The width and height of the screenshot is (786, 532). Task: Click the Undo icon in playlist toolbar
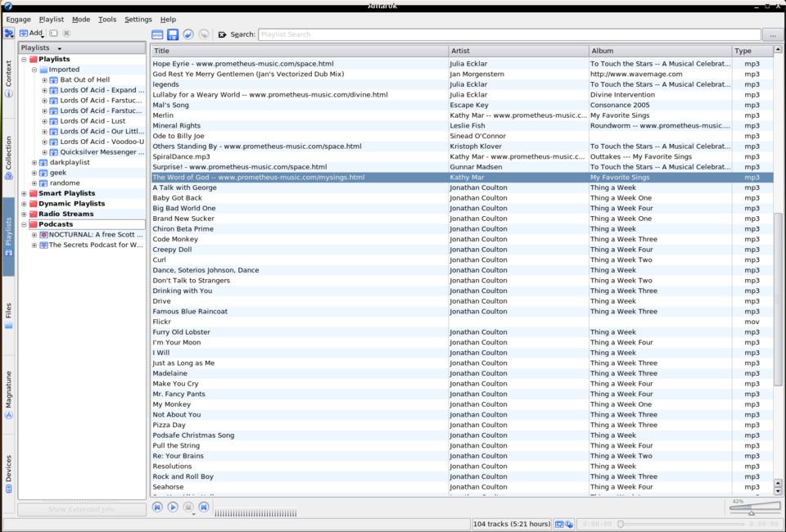tap(187, 34)
